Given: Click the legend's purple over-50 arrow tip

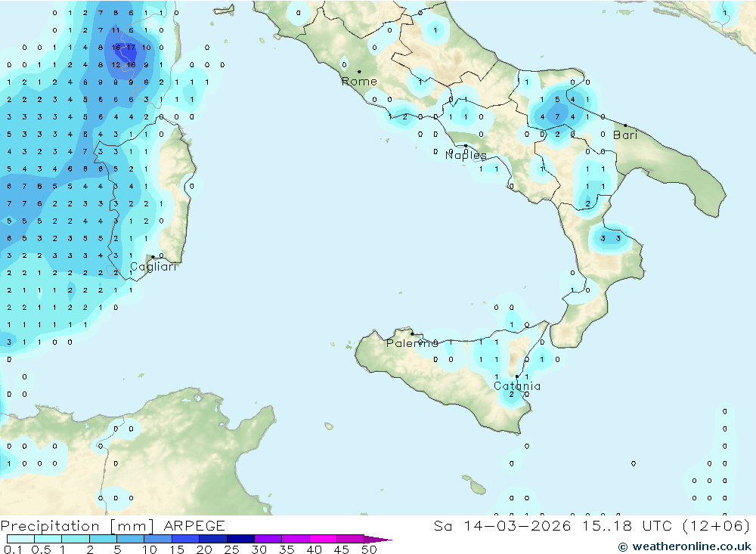Looking at the screenshot, I should click(378, 540).
